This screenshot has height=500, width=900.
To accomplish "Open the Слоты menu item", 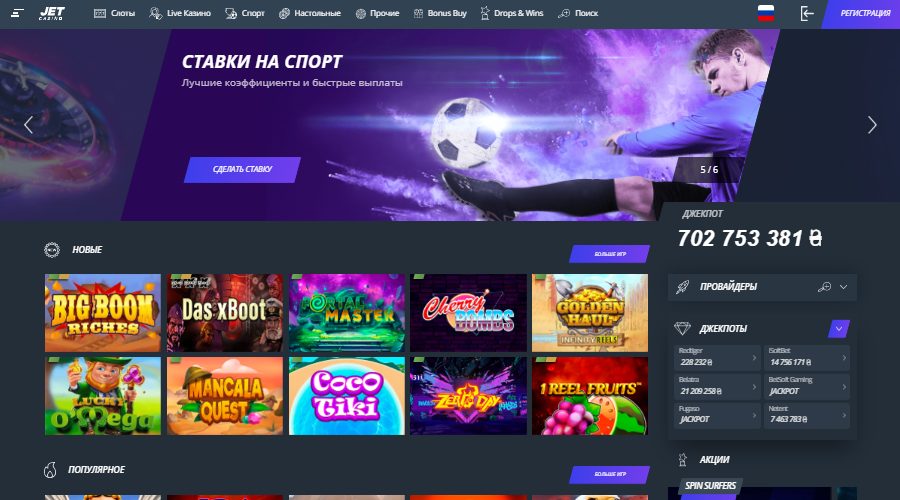I will point(114,13).
